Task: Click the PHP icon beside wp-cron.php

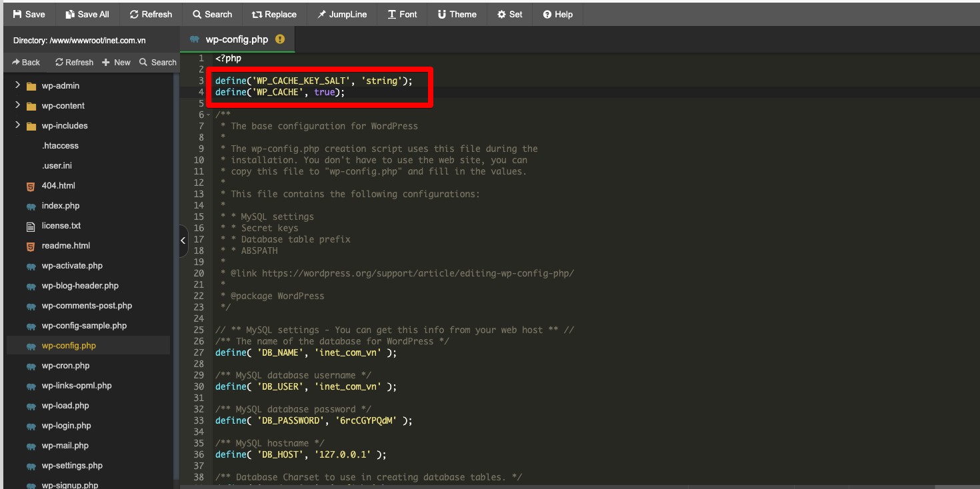Action: 31,366
